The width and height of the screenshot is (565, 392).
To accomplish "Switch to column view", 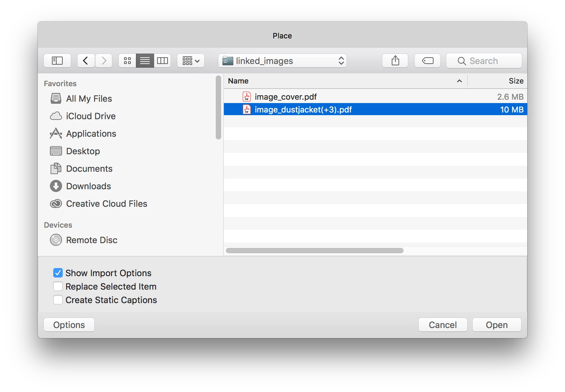I will point(162,61).
